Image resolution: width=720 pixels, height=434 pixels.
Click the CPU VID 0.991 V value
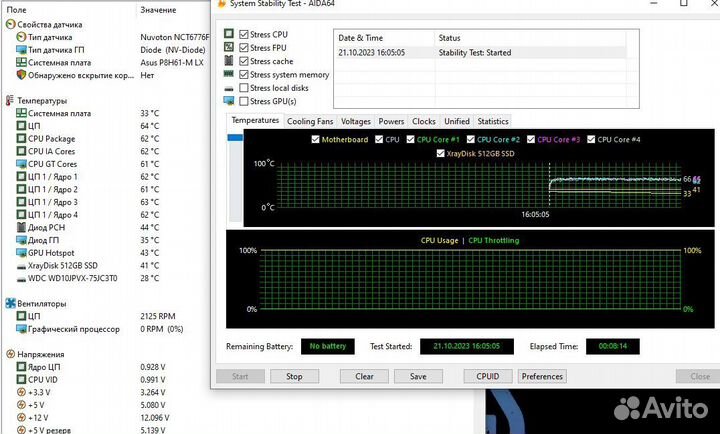(x=153, y=379)
